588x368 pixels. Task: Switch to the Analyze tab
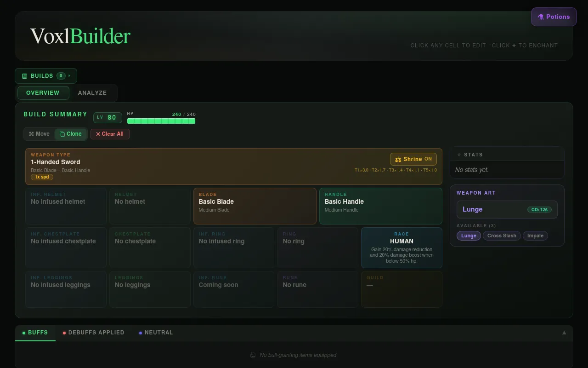(x=92, y=93)
